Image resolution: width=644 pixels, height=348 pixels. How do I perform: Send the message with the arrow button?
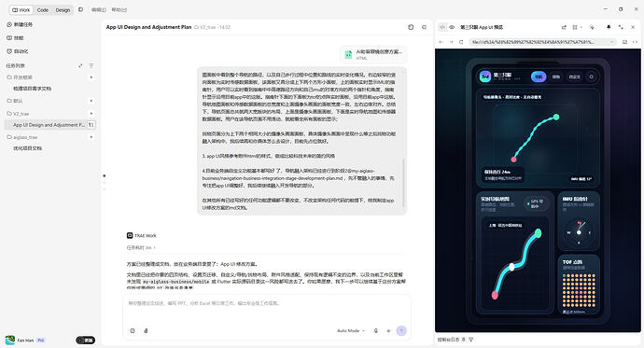[401, 331]
